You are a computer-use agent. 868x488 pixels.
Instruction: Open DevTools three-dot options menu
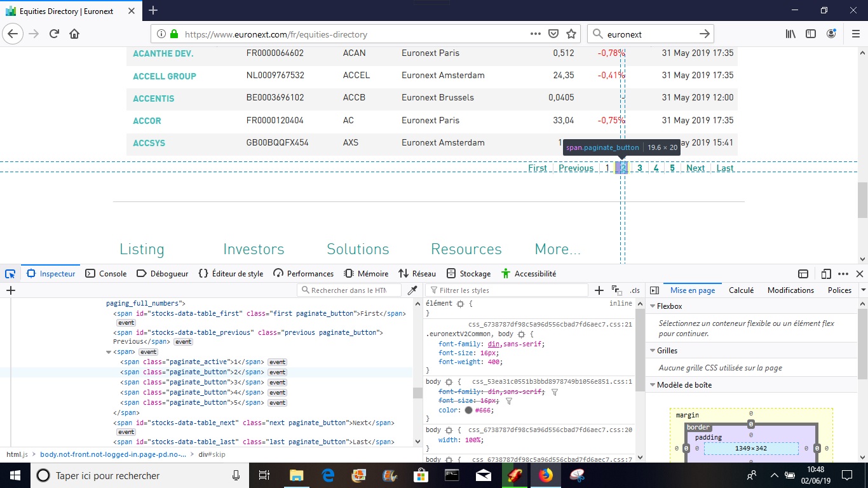(843, 274)
